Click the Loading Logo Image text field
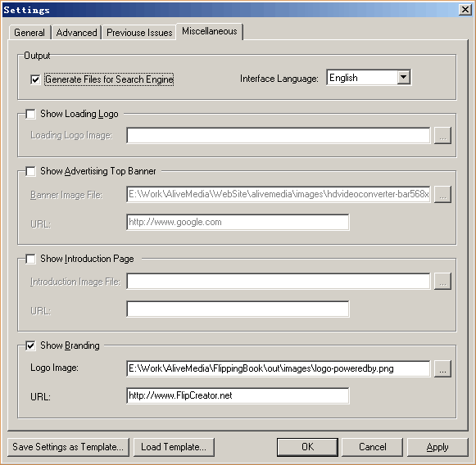Viewport: 476px width, 465px height. [278, 136]
